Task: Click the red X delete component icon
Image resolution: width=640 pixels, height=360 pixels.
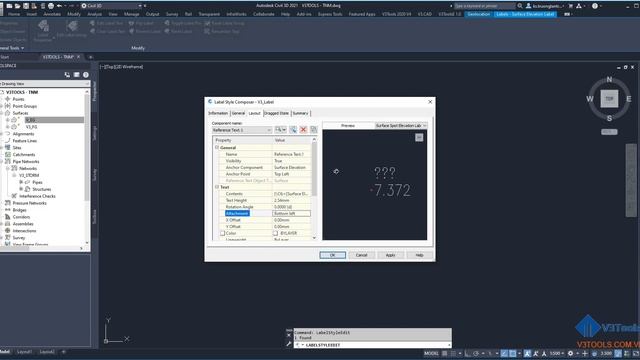Action: [x=303, y=130]
